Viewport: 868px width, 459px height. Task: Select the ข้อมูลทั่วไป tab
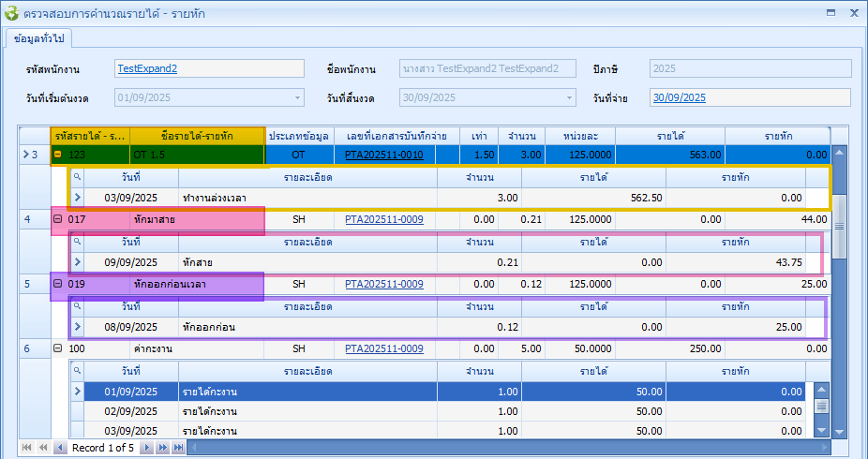pyautogui.click(x=39, y=37)
